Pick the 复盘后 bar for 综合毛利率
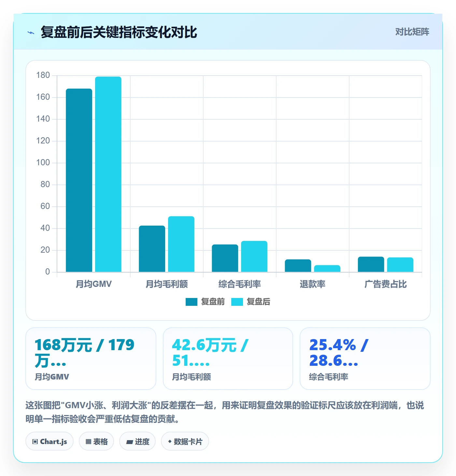This screenshot has width=456, height=476. coord(254,257)
